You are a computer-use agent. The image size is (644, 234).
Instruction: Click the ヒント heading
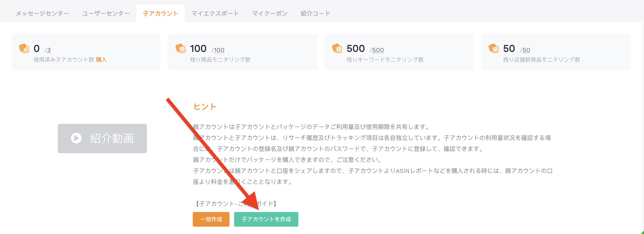coord(205,107)
